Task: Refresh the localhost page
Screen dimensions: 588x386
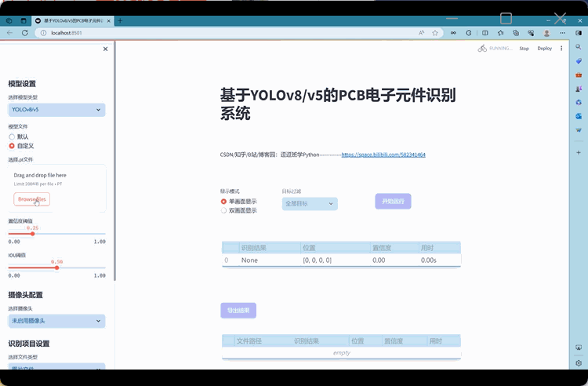Action: coord(25,33)
